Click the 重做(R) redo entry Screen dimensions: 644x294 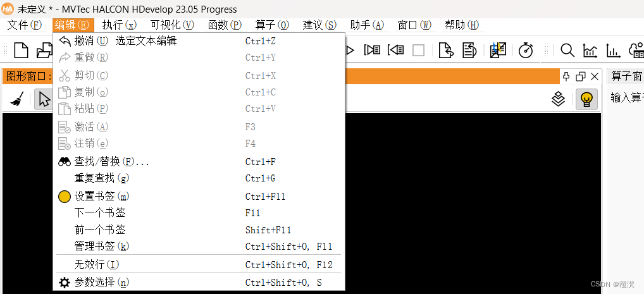pos(199,58)
